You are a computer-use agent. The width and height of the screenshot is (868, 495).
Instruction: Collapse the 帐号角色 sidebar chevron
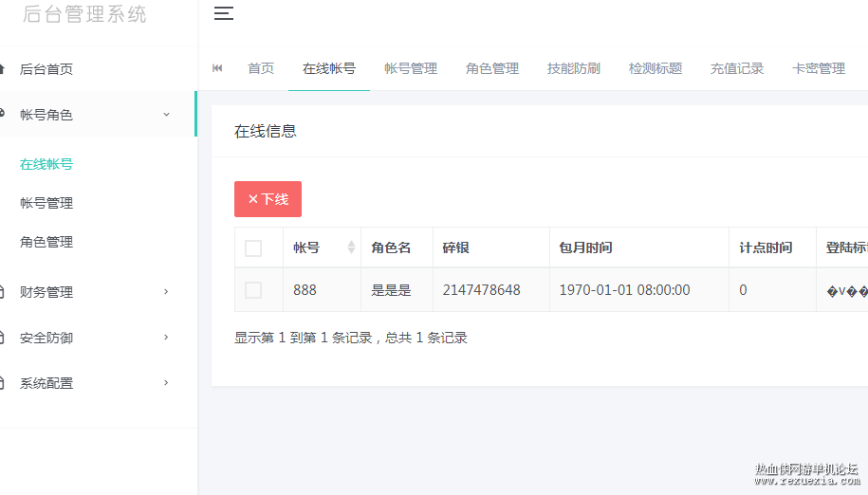click(x=166, y=115)
